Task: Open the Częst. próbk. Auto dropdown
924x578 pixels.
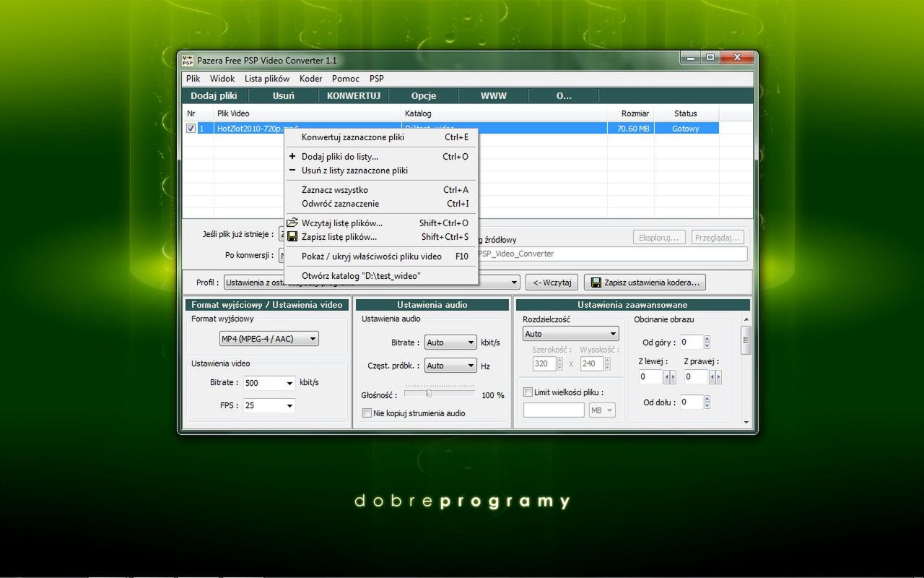Action: (x=450, y=366)
